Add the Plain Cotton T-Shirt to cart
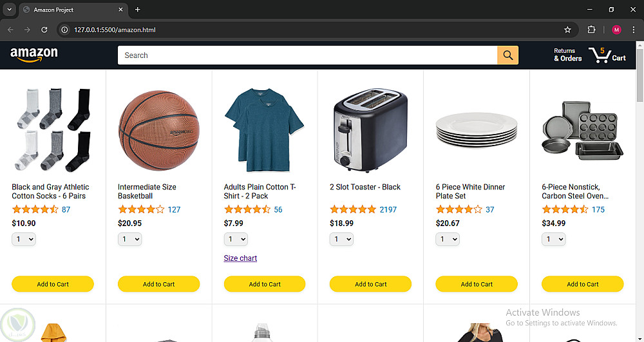 coord(265,284)
